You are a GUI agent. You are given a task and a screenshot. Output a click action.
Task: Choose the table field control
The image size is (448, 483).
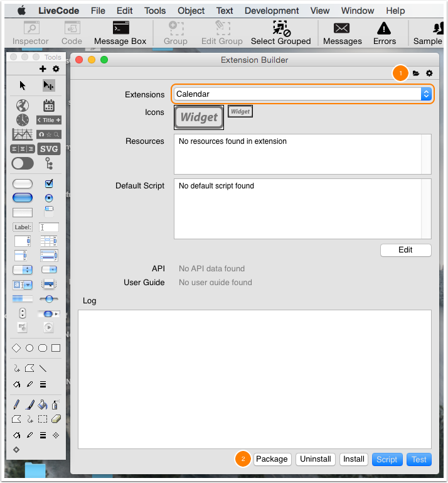pos(48,241)
